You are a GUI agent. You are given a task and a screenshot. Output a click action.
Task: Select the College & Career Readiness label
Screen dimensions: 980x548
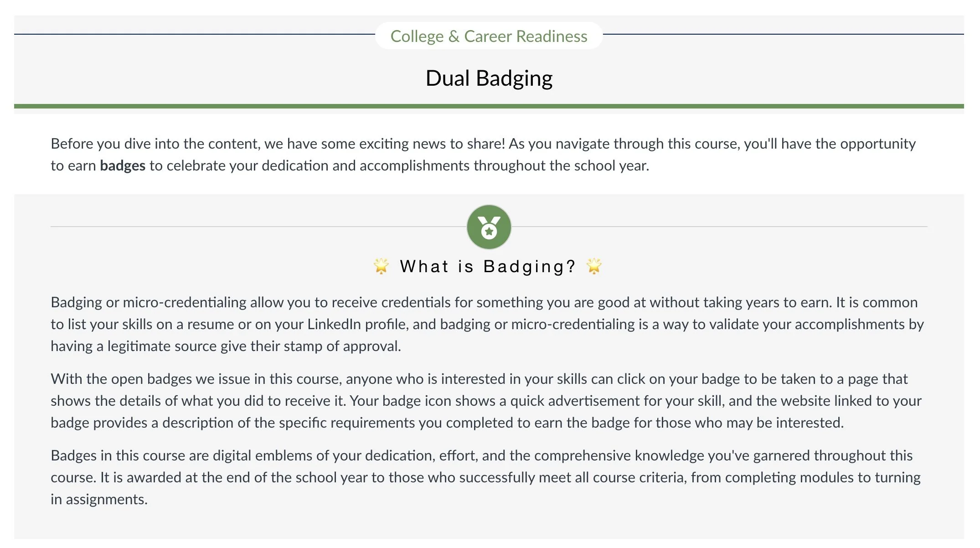pyautogui.click(x=489, y=36)
